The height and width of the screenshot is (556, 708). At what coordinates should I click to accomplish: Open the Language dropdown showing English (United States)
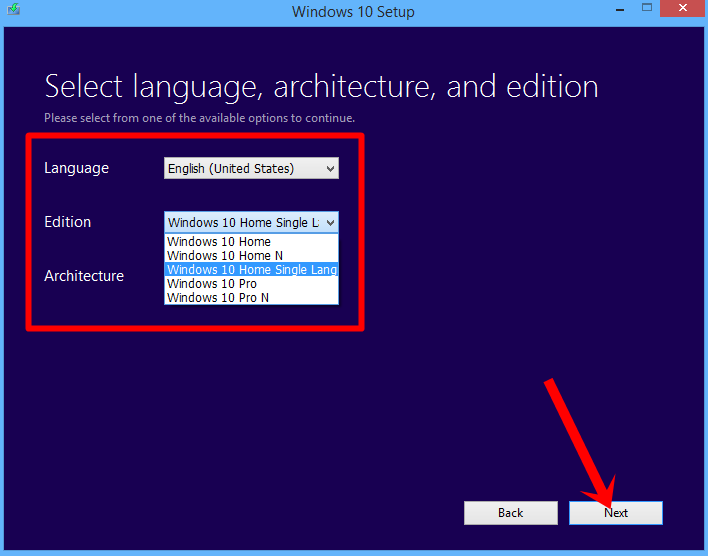[241, 169]
